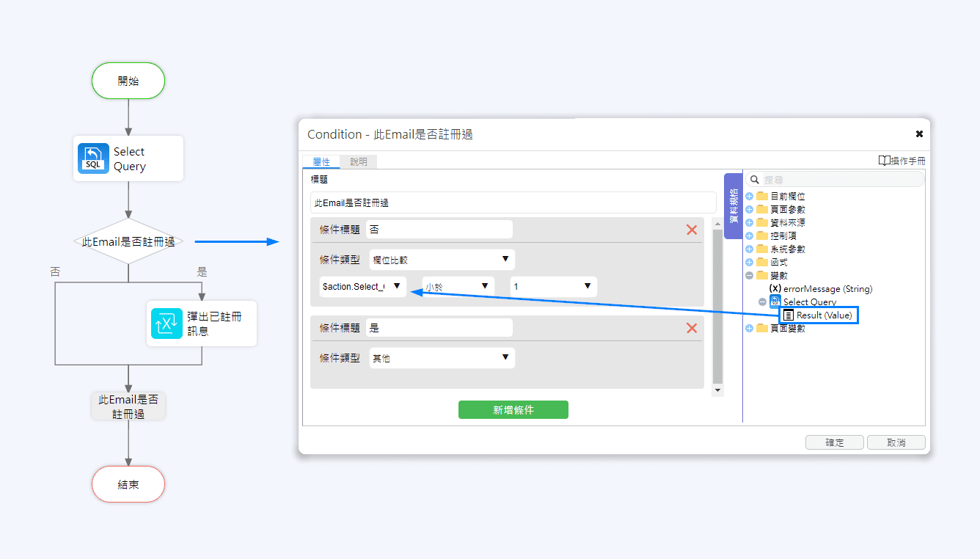Viewport: 980px width, 559px height.
Task: Click the Select Query SQL tree icon
Action: pos(775,302)
